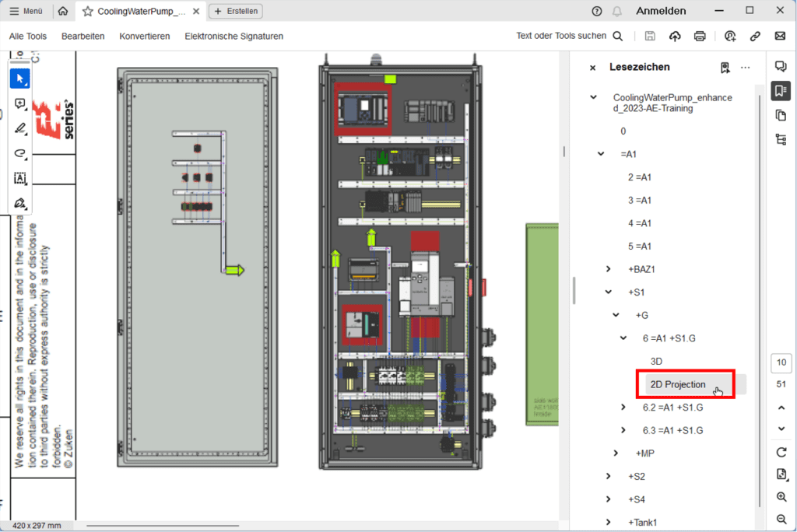Image resolution: width=797 pixels, height=532 pixels.
Task: Select the text box annotation tool
Action: tap(19, 178)
